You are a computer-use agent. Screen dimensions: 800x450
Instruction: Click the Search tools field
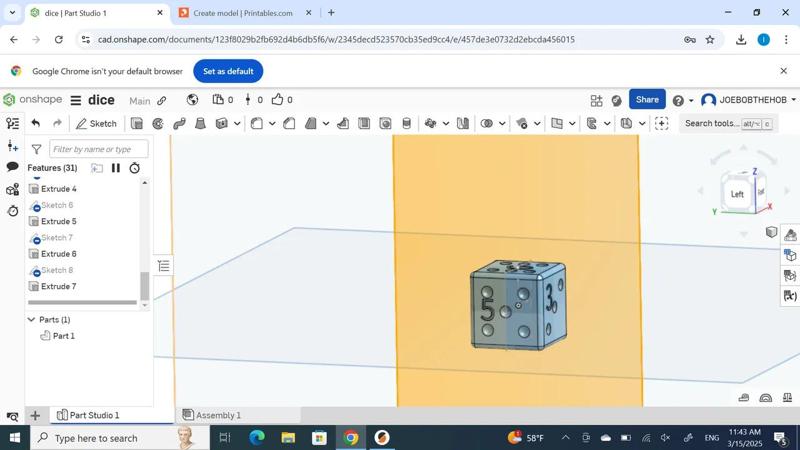(x=728, y=123)
